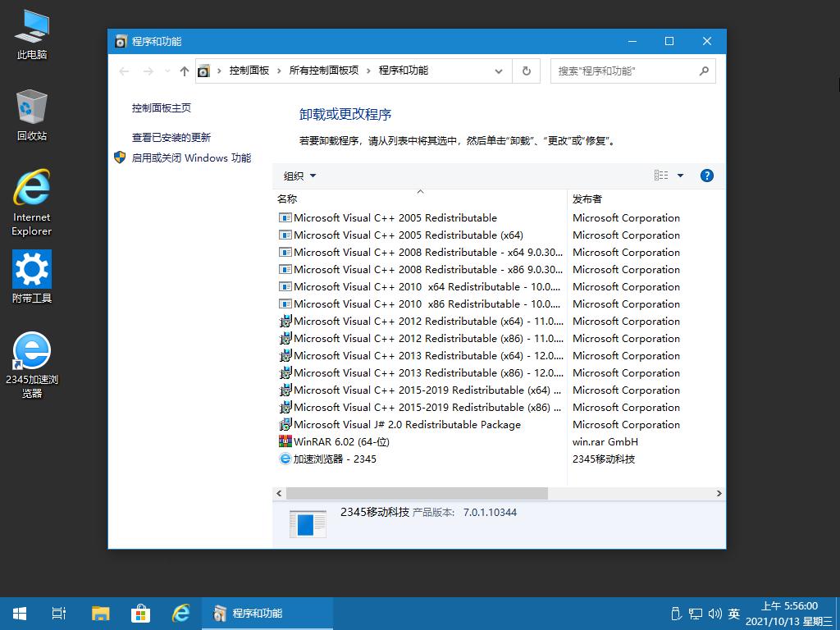The image size is (840, 630).
Task: Select Internet Explorer desktop icon
Action: [32, 203]
